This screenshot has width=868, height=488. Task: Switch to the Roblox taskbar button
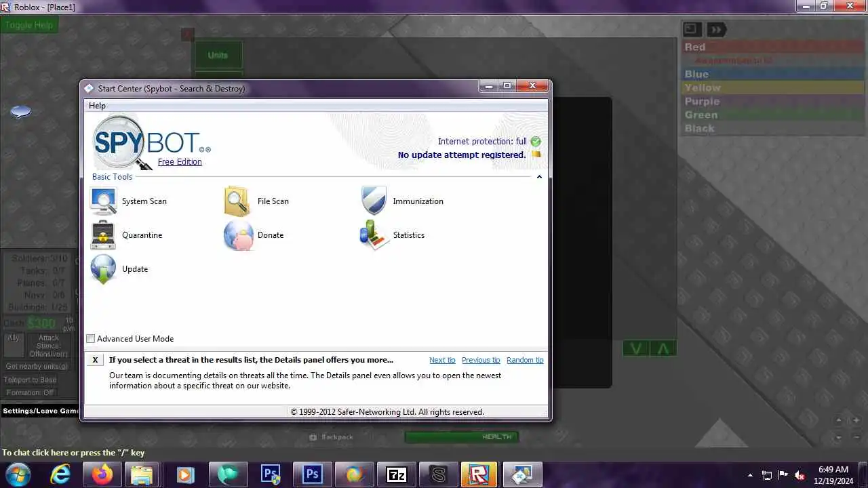point(479,474)
